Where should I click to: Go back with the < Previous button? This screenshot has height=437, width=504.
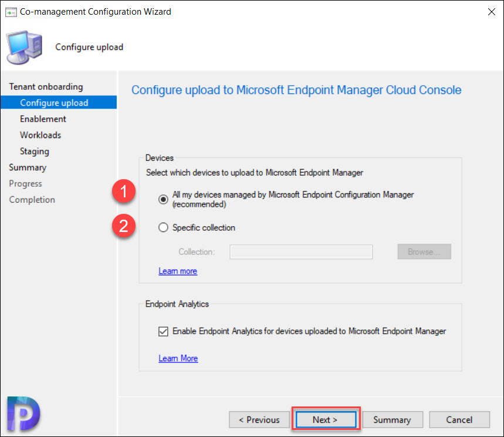pos(259,419)
